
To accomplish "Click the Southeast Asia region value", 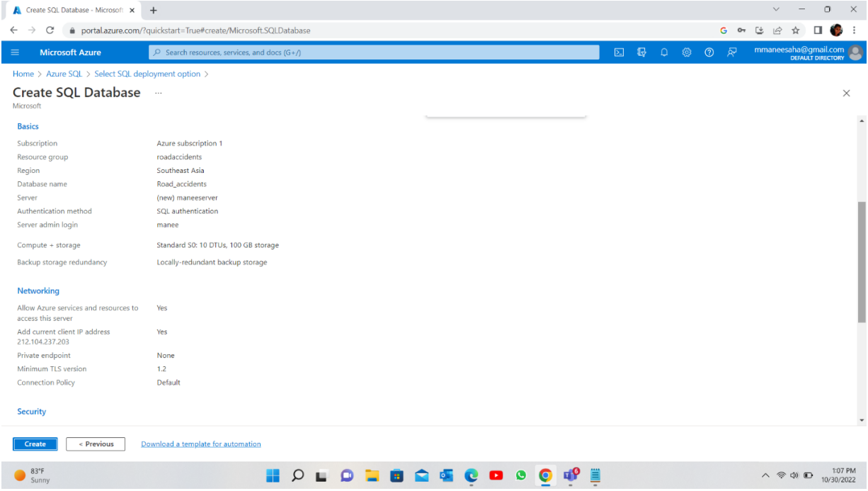I will click(x=181, y=171).
